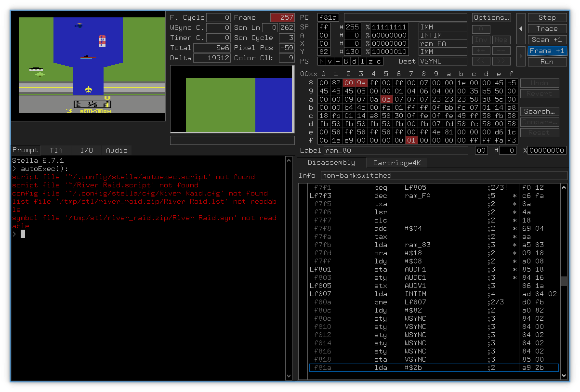Click the Label field showing ram_80
This screenshot has height=392, width=580.
[x=395, y=151]
